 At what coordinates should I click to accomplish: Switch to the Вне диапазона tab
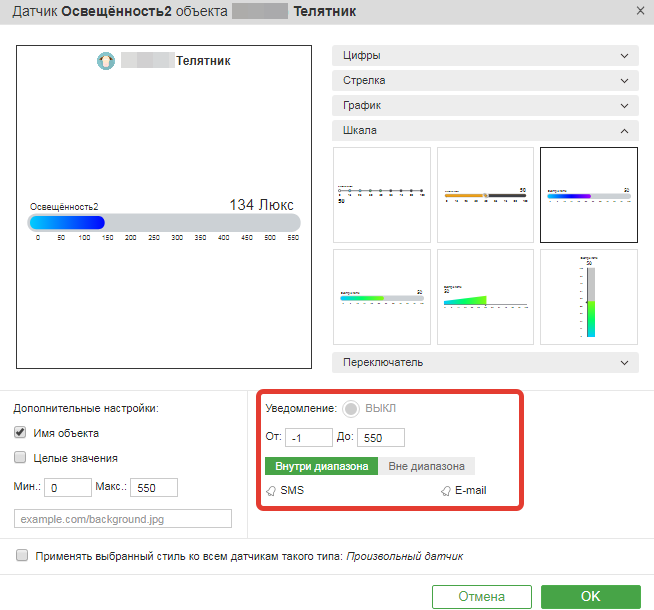click(427, 466)
